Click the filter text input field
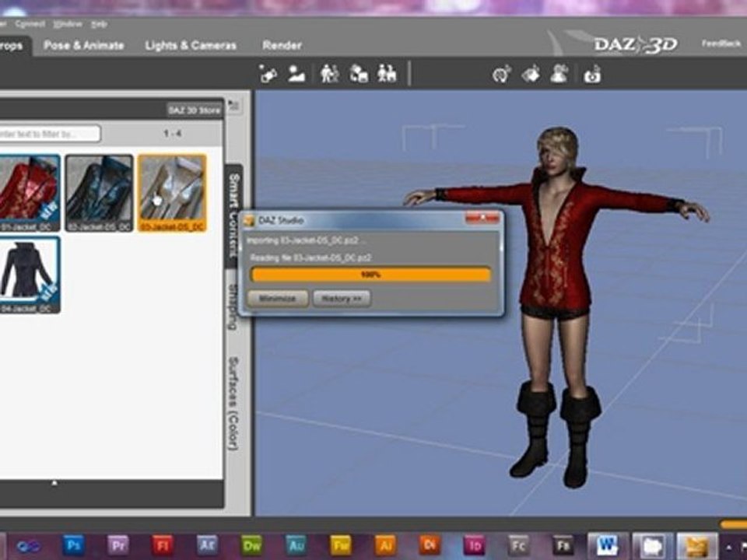 tap(50, 134)
